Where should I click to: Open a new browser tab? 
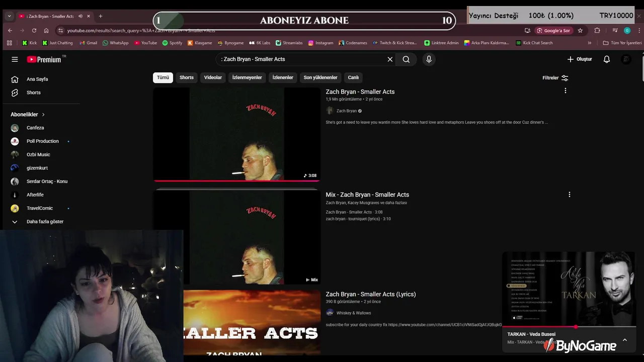(100, 16)
